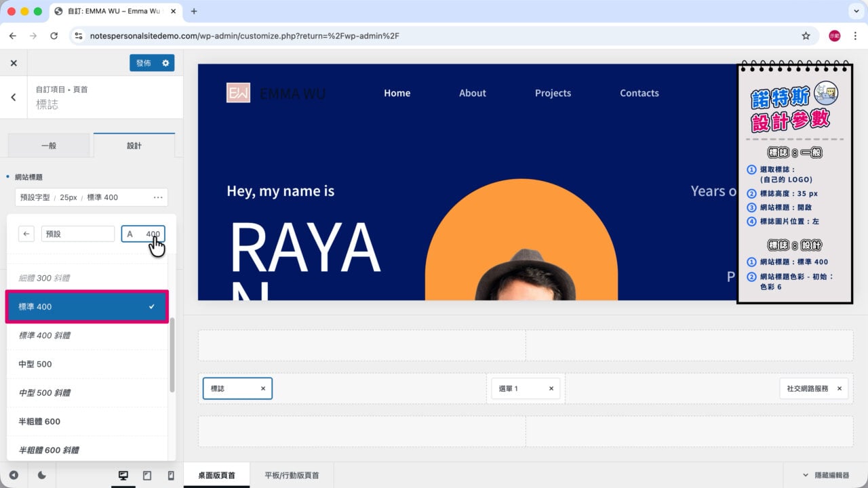Select 中型 500 font weight option
Screen dimensions: 868x488
click(87, 364)
